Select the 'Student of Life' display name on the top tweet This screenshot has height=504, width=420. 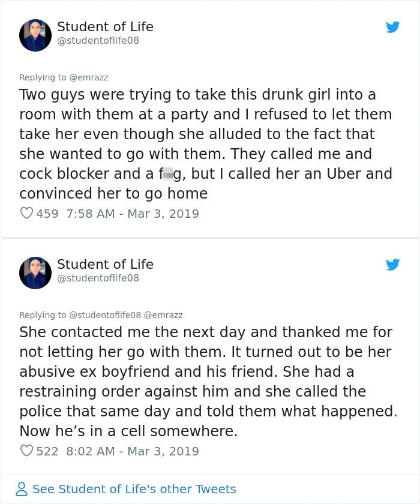tap(105, 26)
